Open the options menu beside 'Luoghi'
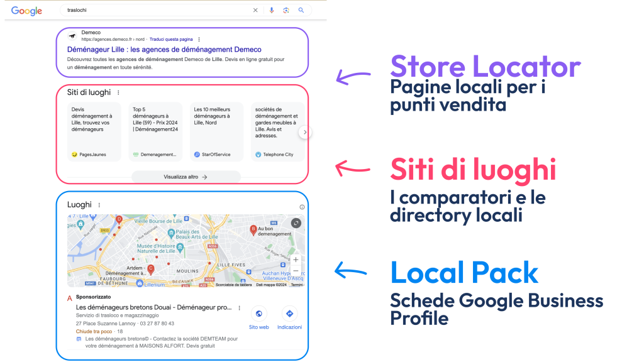 99,205
